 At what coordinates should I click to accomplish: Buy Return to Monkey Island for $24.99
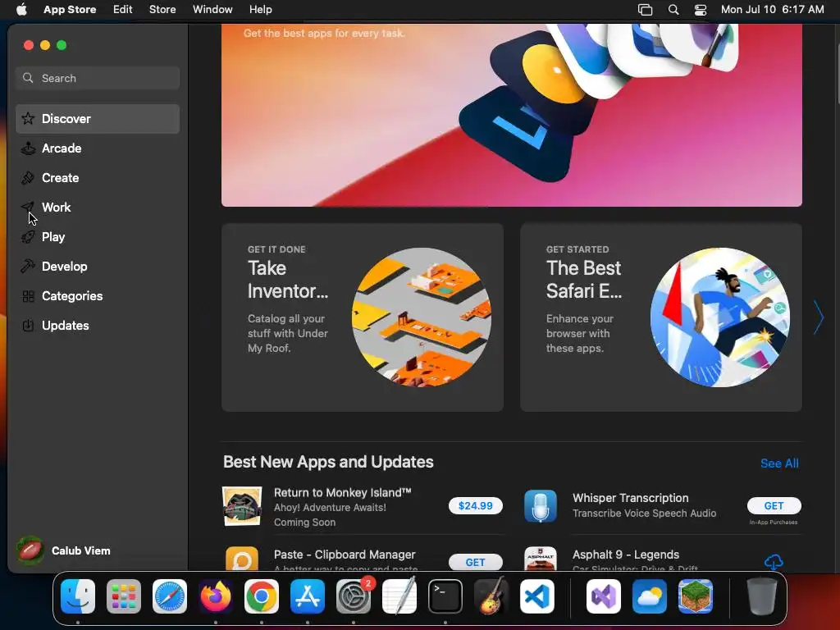click(475, 505)
